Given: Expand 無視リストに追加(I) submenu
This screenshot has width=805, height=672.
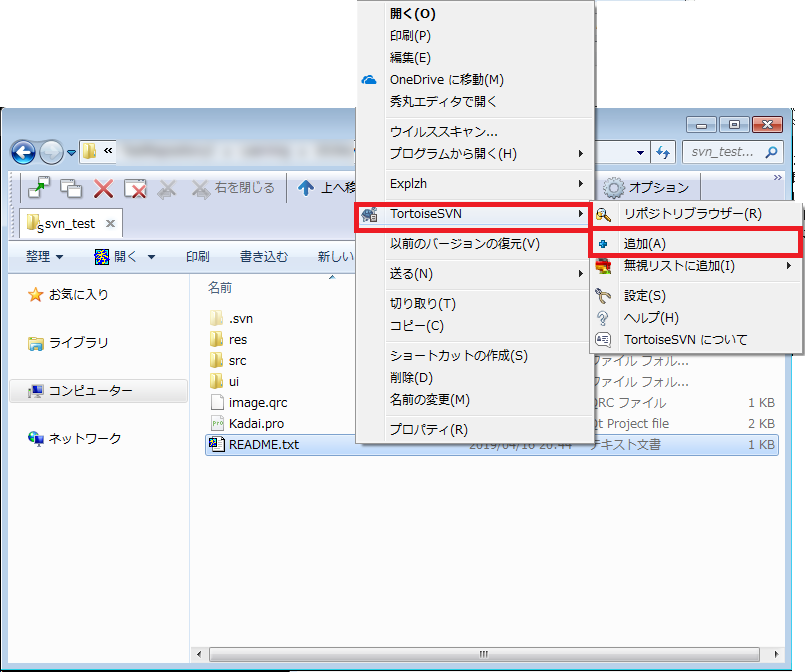Looking at the screenshot, I should [696, 266].
